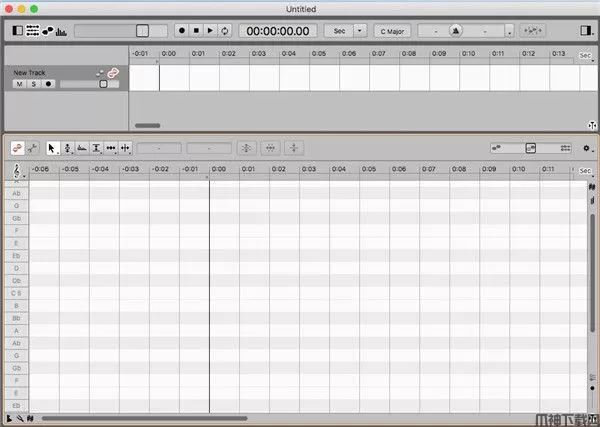Select the Main arrow tool
This screenshot has width=600, height=427.
(52, 148)
